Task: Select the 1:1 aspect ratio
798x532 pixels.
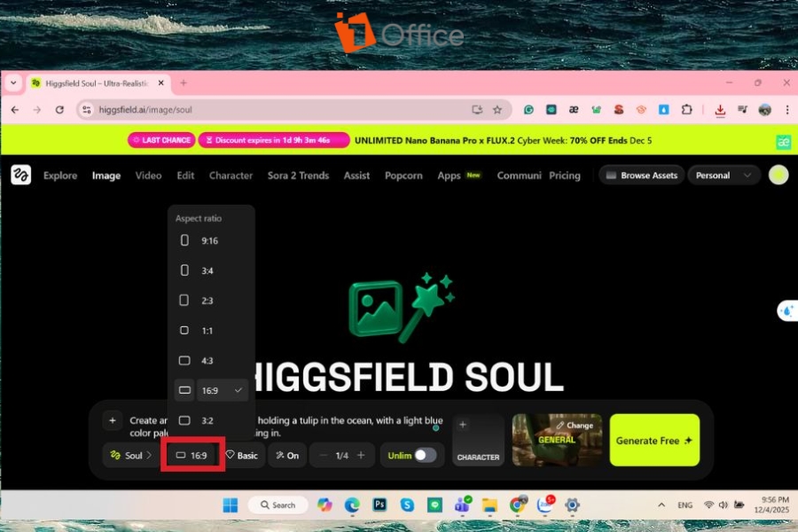Action: [210, 331]
